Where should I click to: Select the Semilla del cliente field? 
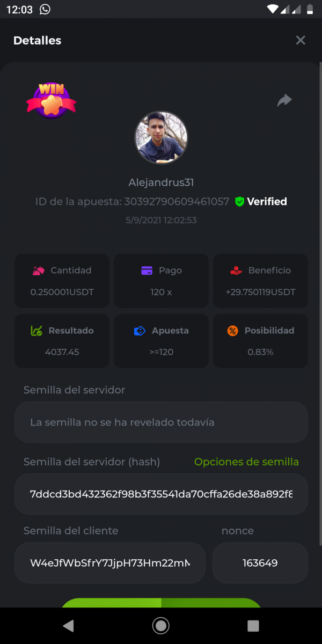(110, 563)
